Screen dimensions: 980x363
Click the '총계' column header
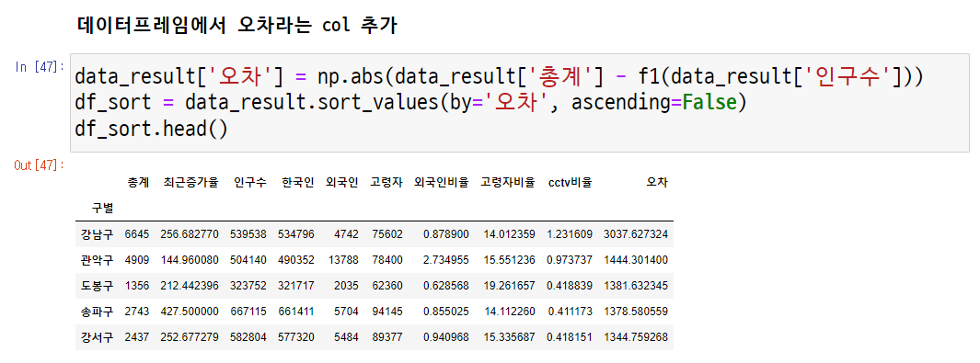pyautogui.click(x=138, y=183)
